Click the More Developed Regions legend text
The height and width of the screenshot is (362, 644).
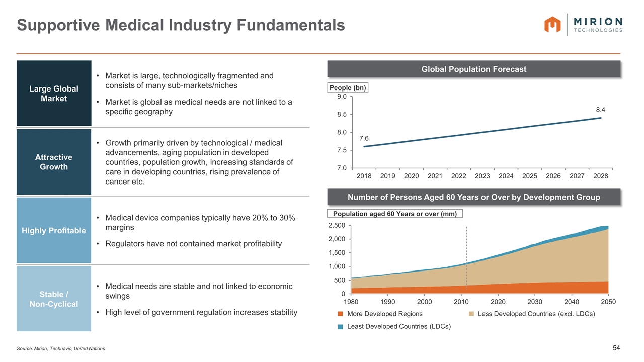[385, 314]
